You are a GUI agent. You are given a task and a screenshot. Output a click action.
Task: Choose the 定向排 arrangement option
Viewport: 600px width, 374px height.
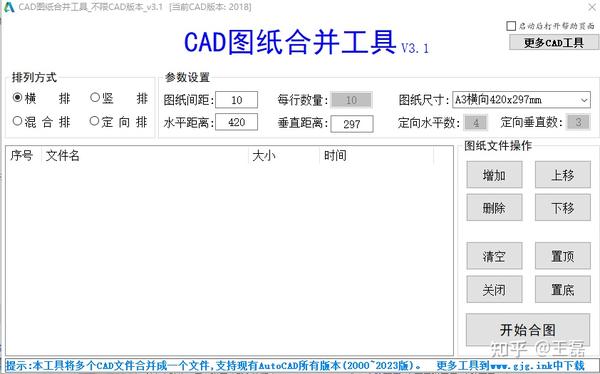(x=94, y=121)
